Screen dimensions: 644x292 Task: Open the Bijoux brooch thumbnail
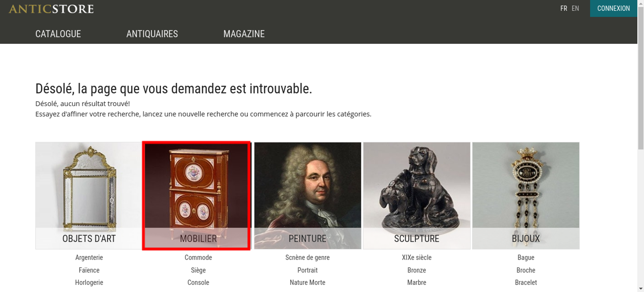tap(526, 196)
